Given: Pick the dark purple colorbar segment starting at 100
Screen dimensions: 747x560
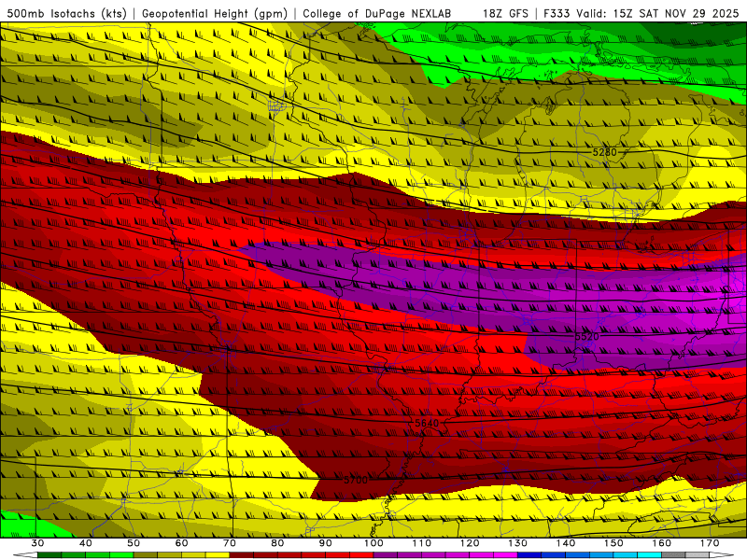Looking at the screenshot, I should [x=386, y=555].
